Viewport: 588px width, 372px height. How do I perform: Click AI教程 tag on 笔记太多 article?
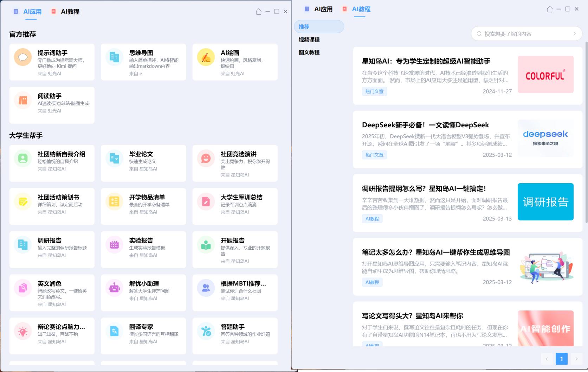click(372, 282)
